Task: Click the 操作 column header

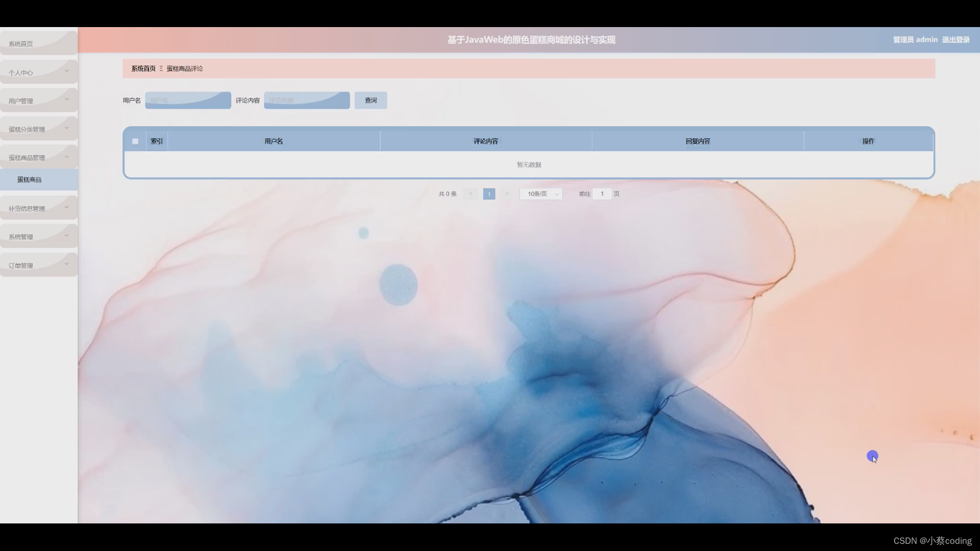Action: click(868, 141)
